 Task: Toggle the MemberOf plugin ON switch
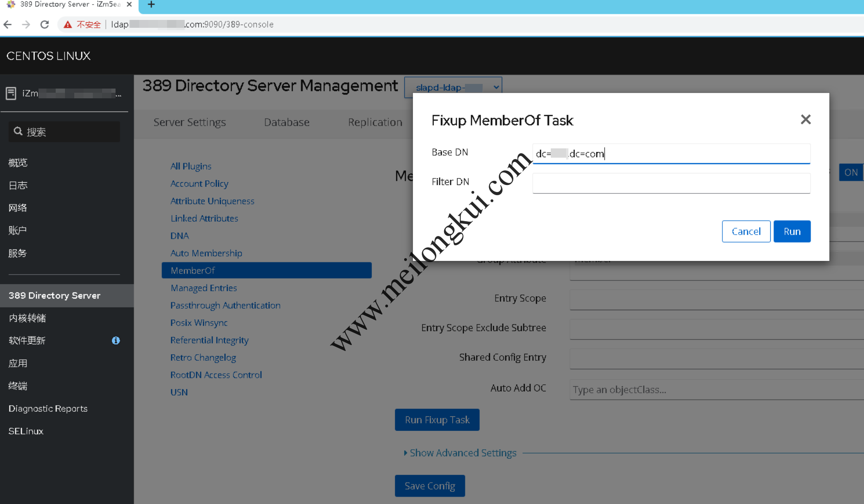coord(851,172)
